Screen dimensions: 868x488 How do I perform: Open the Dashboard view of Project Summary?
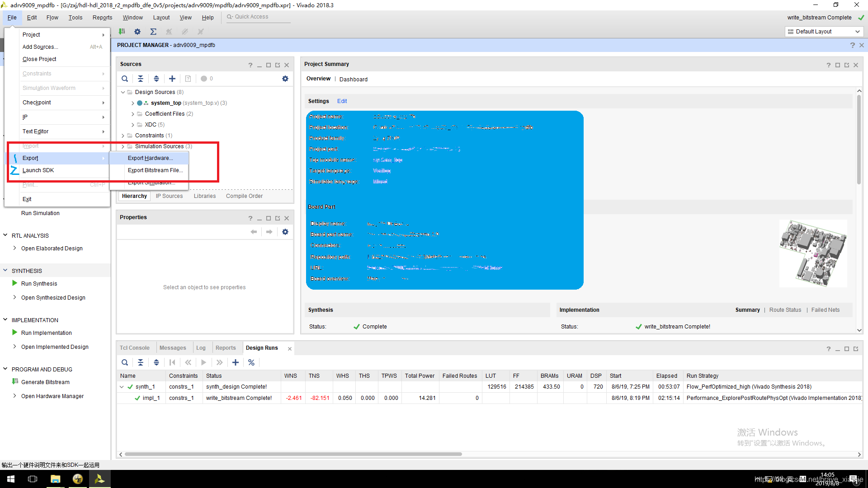(353, 79)
